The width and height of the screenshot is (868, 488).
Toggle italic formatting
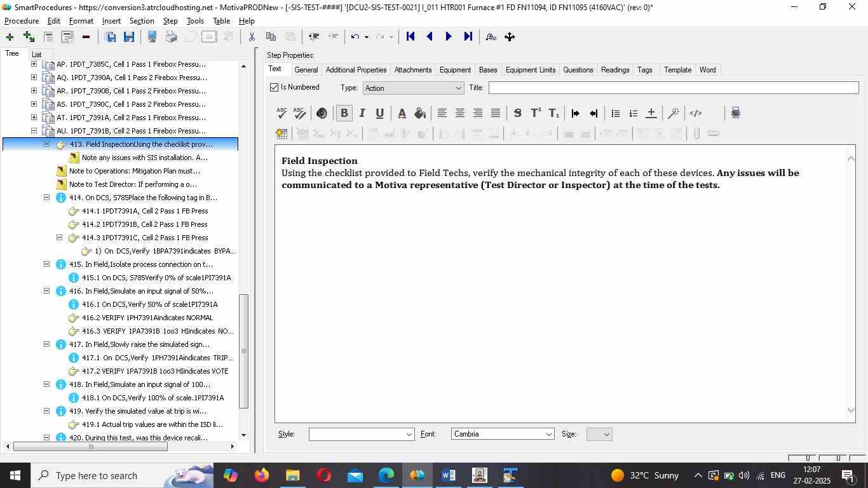pyautogui.click(x=362, y=113)
